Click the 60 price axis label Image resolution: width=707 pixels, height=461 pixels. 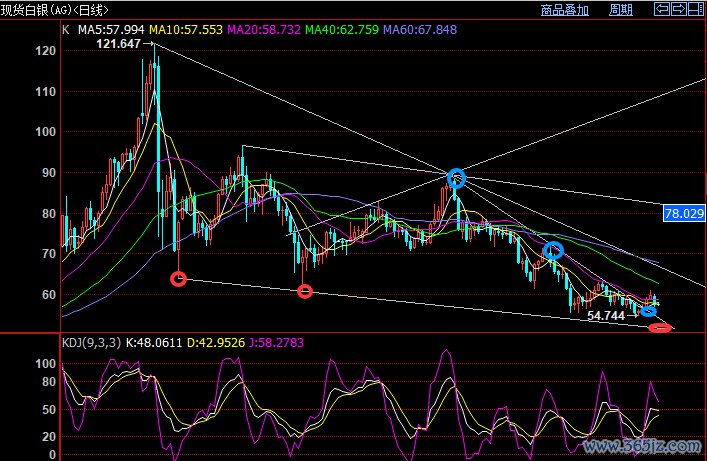point(49,295)
